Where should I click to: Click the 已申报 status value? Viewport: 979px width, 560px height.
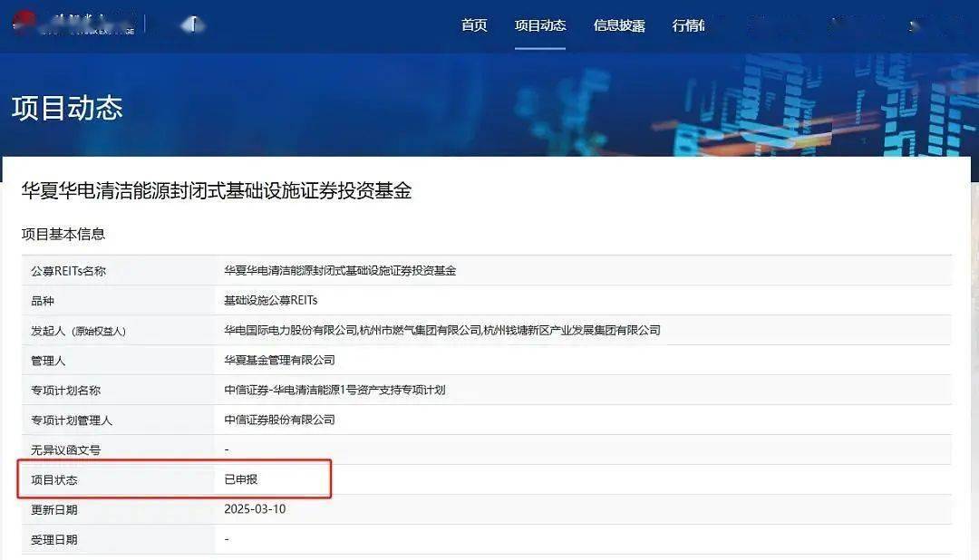click(241, 479)
